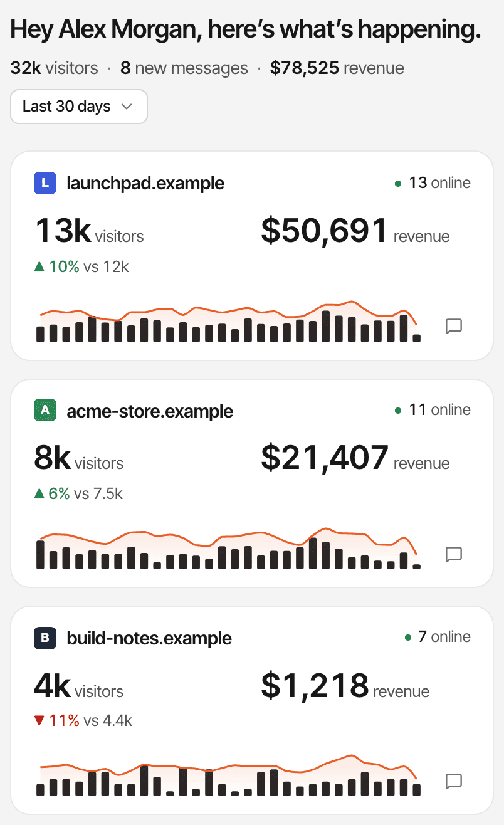Viewport: 504px width, 825px height.
Task: Click the 11 online status indicator
Action: (x=433, y=410)
